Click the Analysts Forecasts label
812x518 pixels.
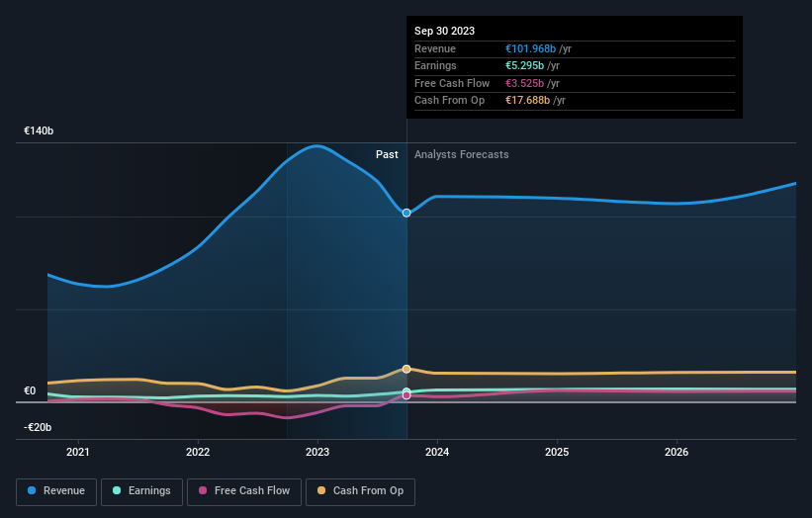462,154
